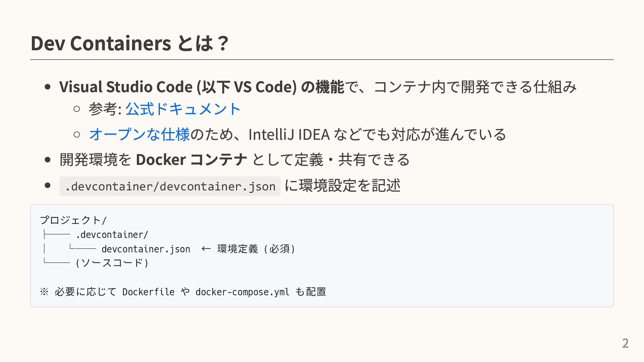The height and width of the screenshot is (362, 644).
Task: Click the 環境定義 (必須) annotation
Action: click(x=256, y=249)
